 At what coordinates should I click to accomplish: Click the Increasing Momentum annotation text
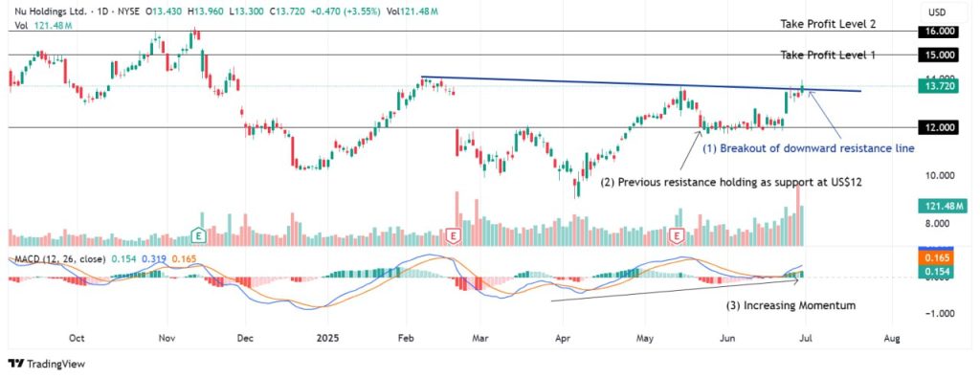click(790, 305)
